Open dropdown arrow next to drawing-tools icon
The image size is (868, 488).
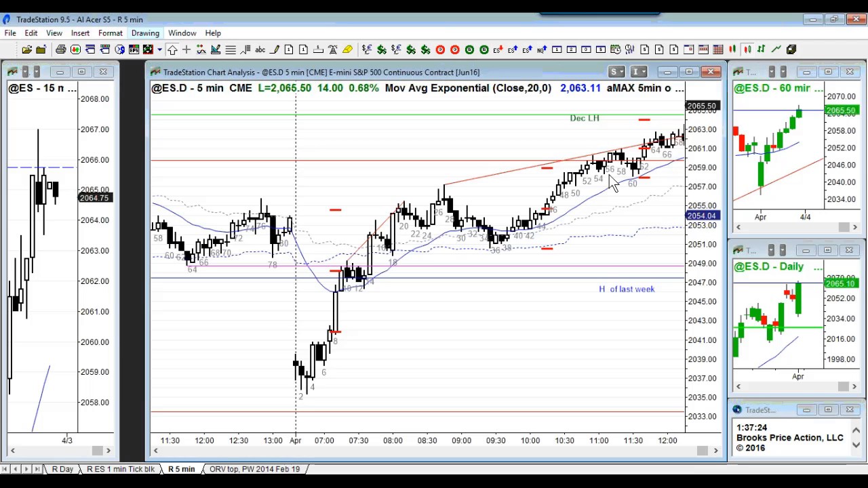click(x=159, y=49)
